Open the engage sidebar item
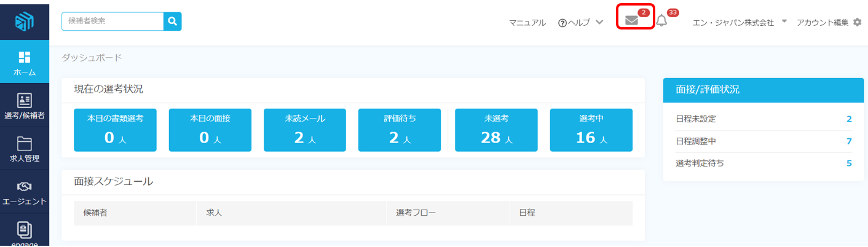This screenshot has width=868, height=247. coord(25,233)
